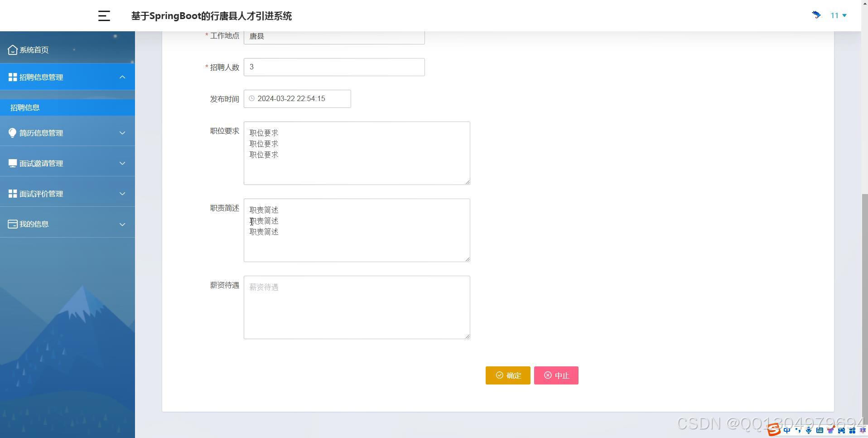Click the grid icon beside 招聘信息管理
The height and width of the screenshot is (438, 868).
[x=13, y=77]
